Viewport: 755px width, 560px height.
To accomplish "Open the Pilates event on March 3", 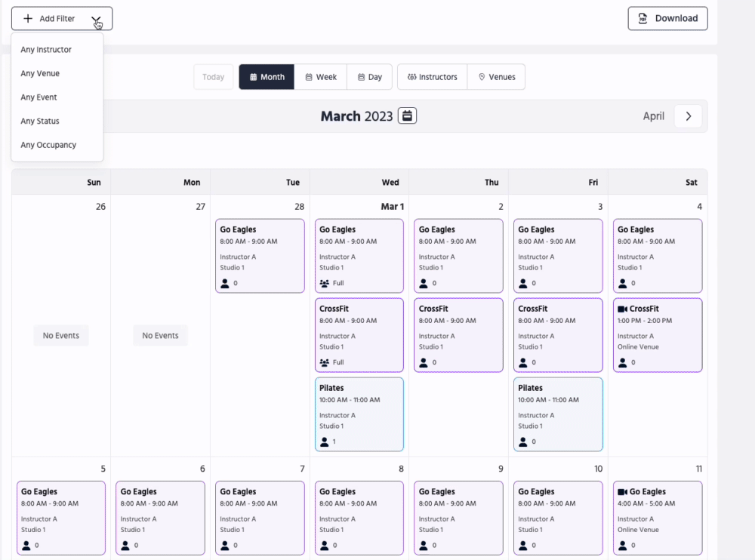I will click(558, 414).
